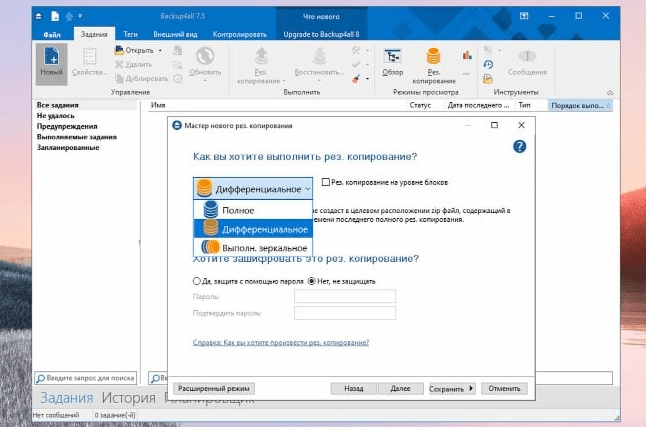
Task: Click the Подтвердить пароль input field
Action: tap(345, 313)
